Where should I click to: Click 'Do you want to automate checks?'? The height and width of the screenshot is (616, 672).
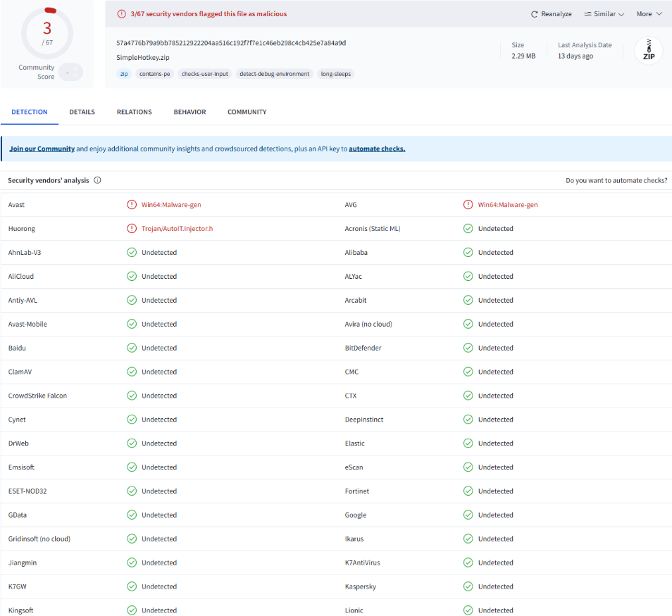tap(616, 180)
